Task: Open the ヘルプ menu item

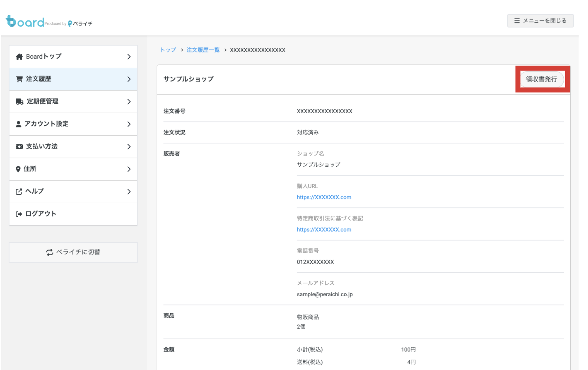Action: pos(73,191)
